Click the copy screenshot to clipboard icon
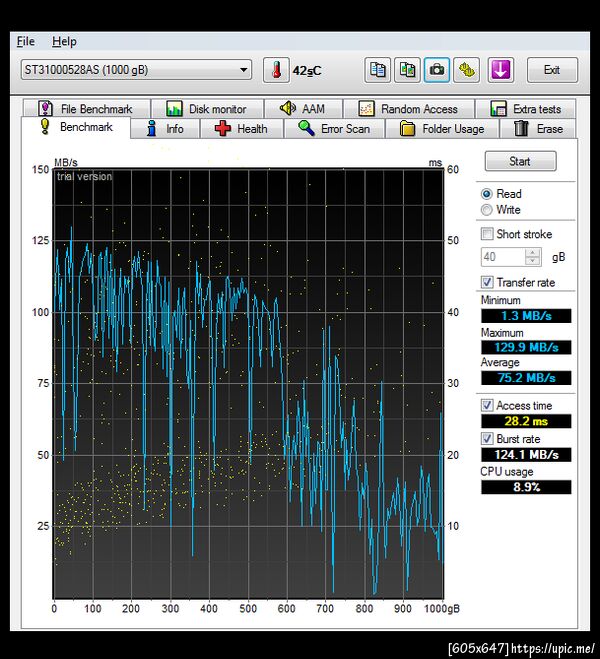The height and width of the screenshot is (659, 600). (x=407, y=70)
